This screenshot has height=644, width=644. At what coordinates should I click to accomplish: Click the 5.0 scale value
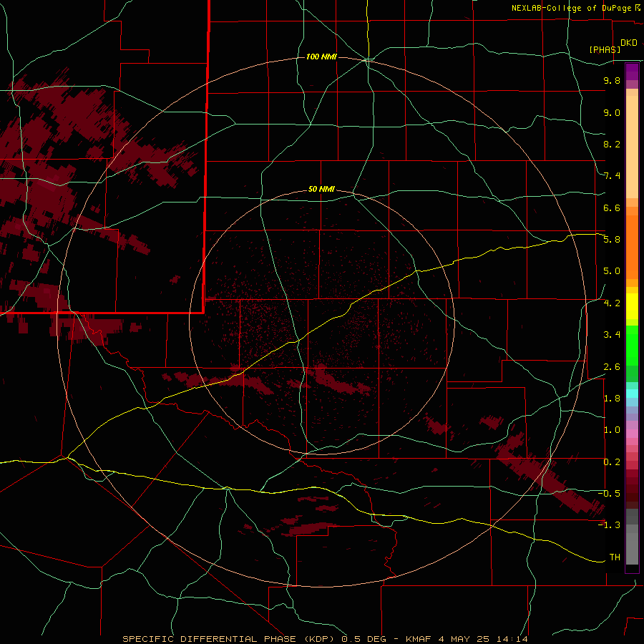point(612,271)
